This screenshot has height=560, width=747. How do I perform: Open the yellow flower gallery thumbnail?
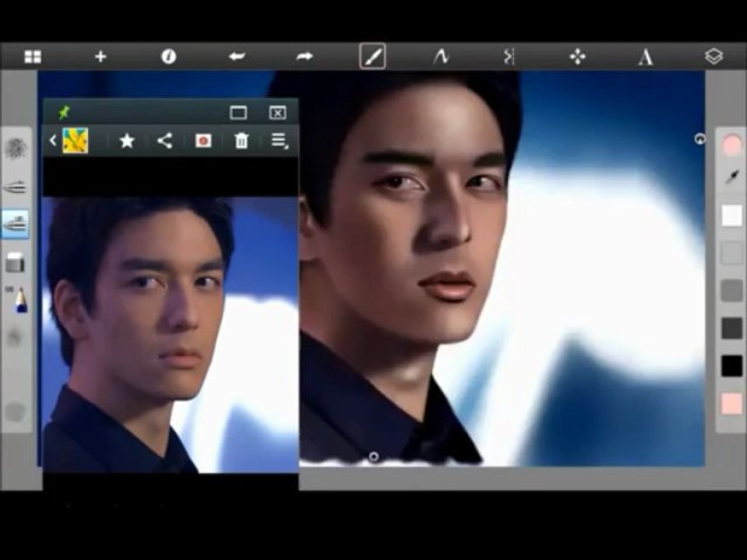click(75, 141)
